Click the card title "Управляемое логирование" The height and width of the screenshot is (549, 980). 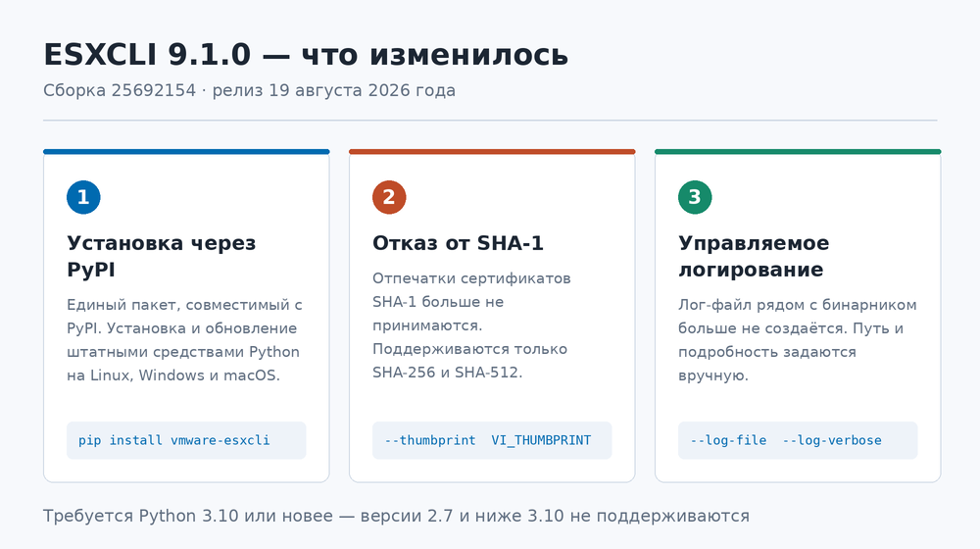pos(754,256)
